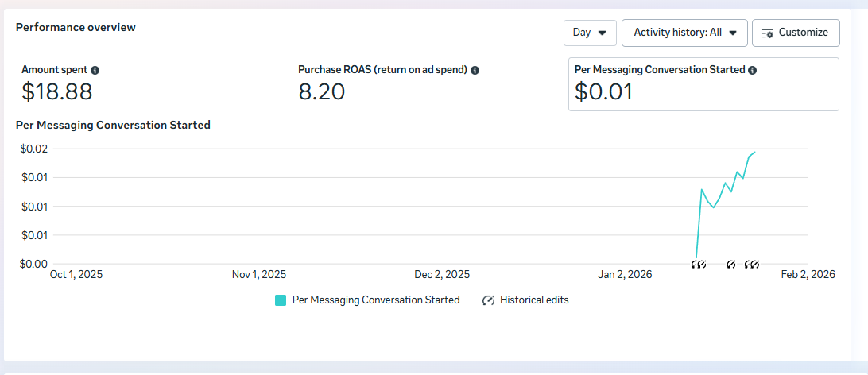Click the Customize button
The width and height of the screenshot is (868, 375).
click(796, 33)
